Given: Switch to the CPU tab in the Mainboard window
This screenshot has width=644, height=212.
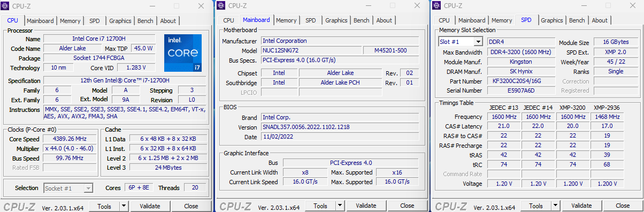Looking at the screenshot, I should 229,20.
